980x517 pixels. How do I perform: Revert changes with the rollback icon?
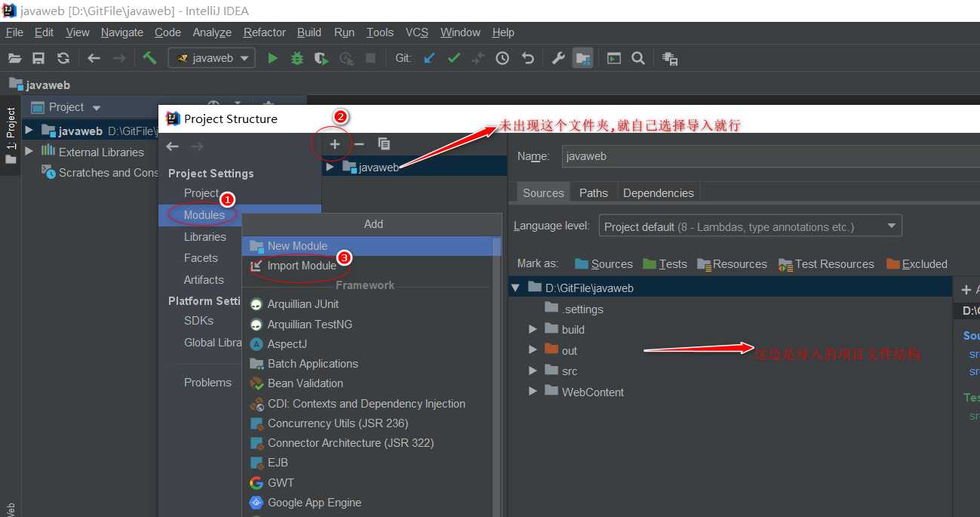coord(527,58)
